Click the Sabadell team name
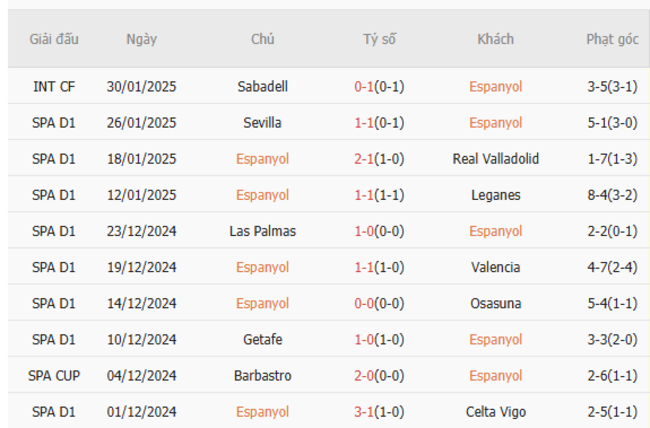This screenshot has width=650, height=428. point(262,87)
